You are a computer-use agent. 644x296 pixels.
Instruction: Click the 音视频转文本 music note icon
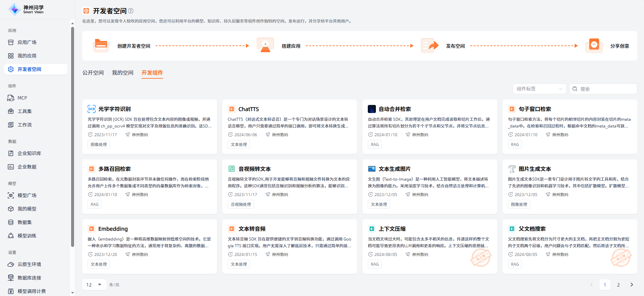[x=232, y=169]
